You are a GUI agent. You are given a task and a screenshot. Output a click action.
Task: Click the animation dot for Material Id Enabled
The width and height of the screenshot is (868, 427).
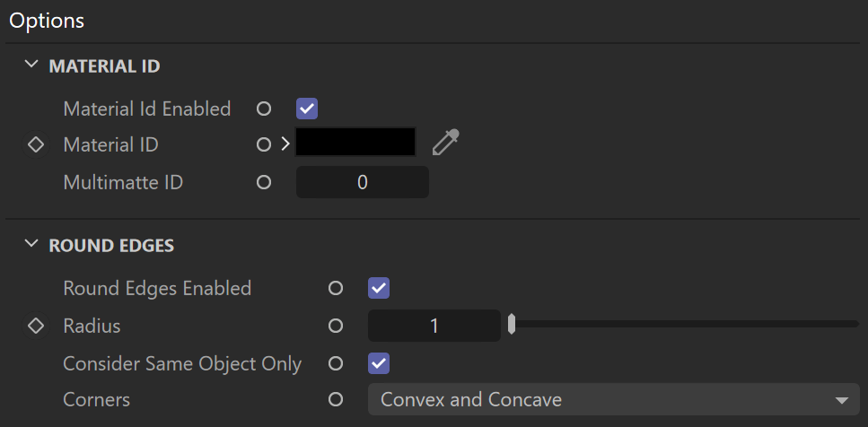264,109
